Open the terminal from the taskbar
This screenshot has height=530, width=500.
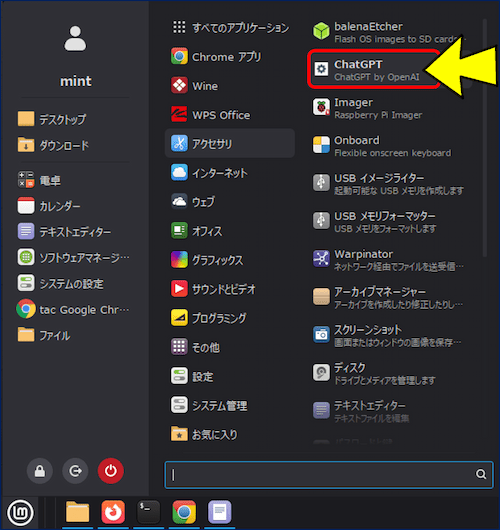(149, 512)
